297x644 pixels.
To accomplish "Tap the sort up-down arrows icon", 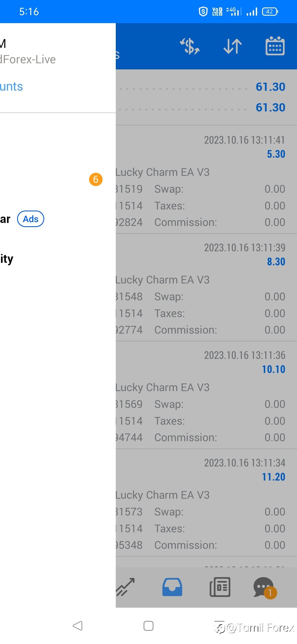I will coord(233,46).
